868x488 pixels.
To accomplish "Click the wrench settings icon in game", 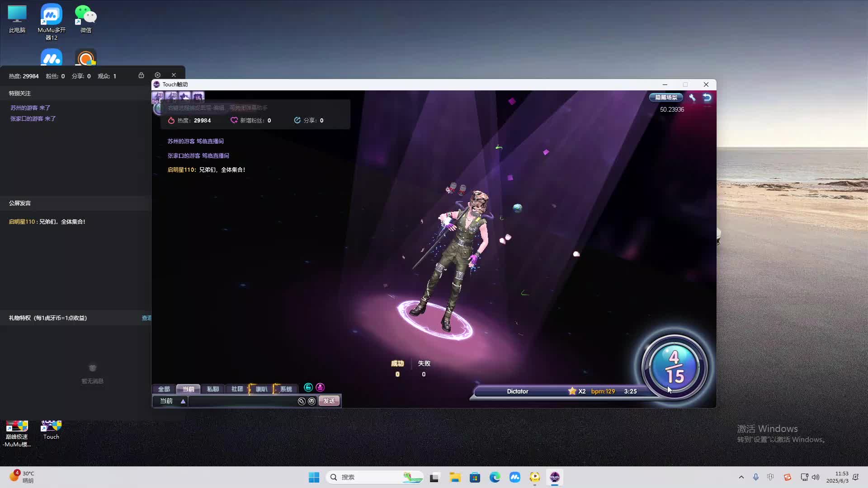I will [692, 97].
